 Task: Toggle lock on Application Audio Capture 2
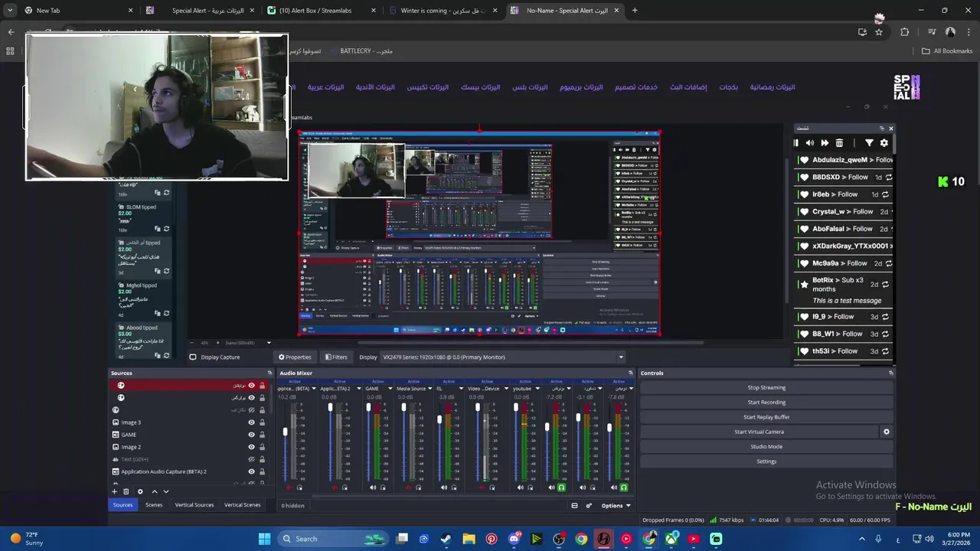(262, 471)
